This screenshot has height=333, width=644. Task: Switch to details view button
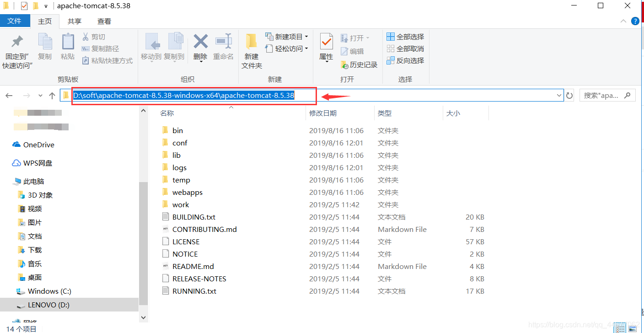coord(620,328)
